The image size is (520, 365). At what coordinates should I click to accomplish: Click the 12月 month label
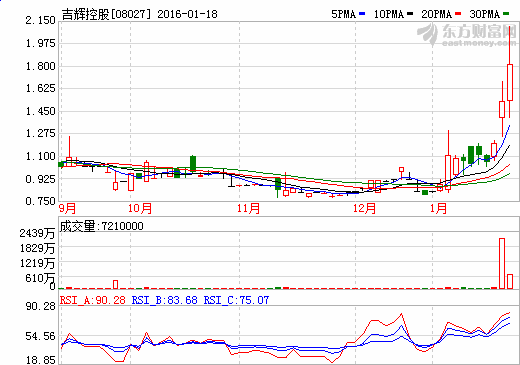(x=364, y=209)
